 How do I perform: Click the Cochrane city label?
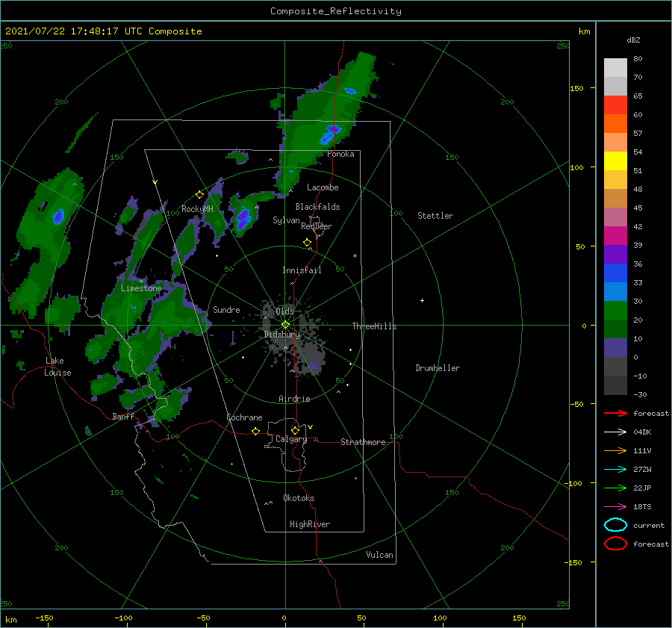(x=244, y=417)
